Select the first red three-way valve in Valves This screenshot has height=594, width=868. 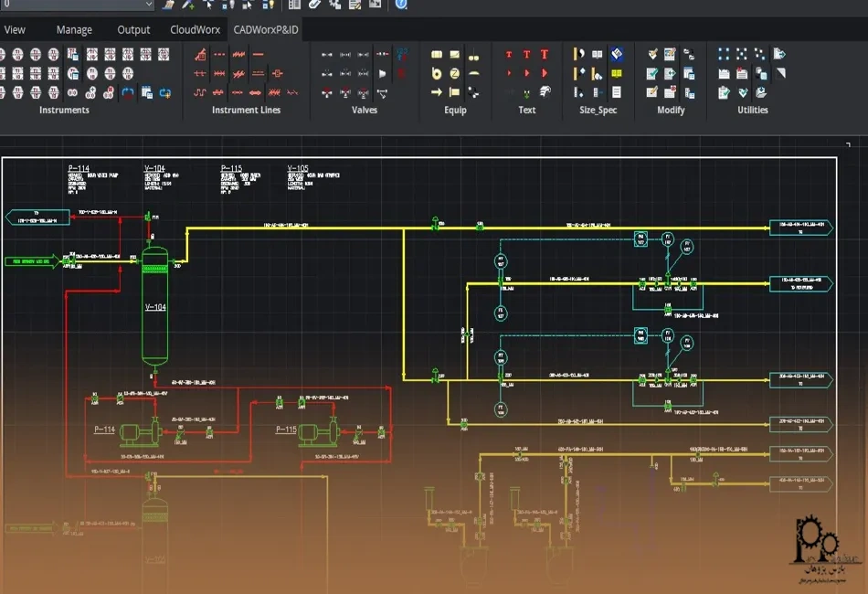[x=327, y=92]
